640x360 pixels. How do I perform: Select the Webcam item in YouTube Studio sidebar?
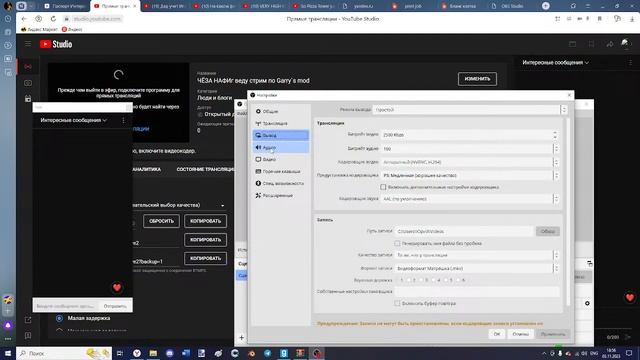[x=28, y=83]
